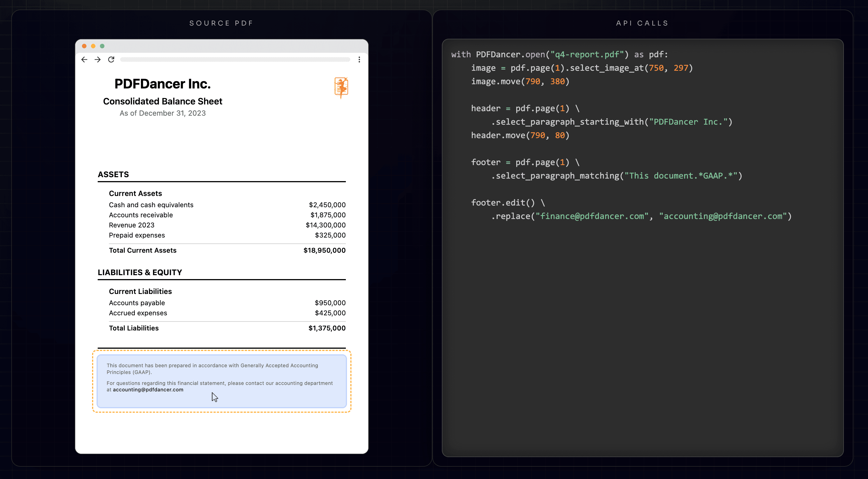The image size is (868, 479).
Task: Click the green traffic light button
Action: (102, 46)
